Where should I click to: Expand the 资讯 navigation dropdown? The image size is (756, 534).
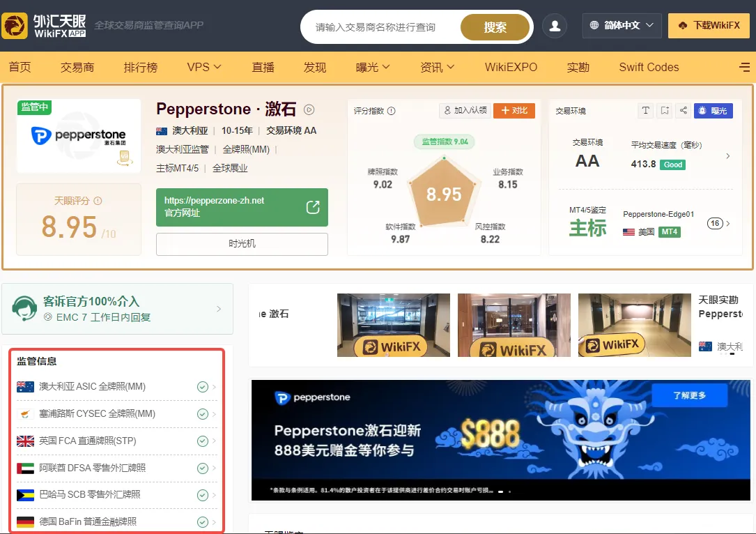tap(437, 67)
